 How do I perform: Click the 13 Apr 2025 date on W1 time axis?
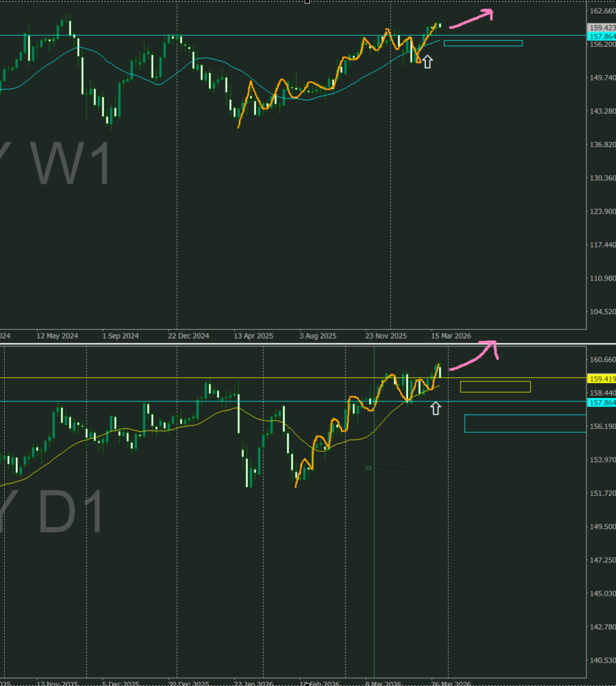coord(254,336)
